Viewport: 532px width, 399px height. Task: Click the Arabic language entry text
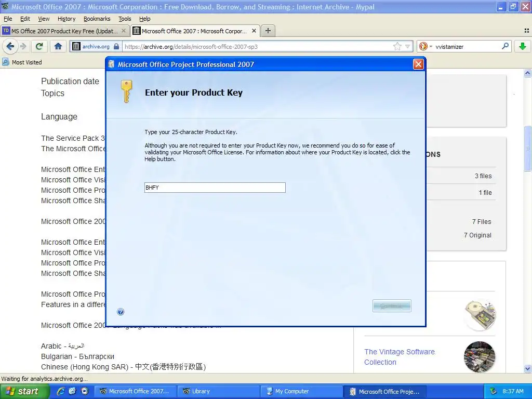pos(62,346)
